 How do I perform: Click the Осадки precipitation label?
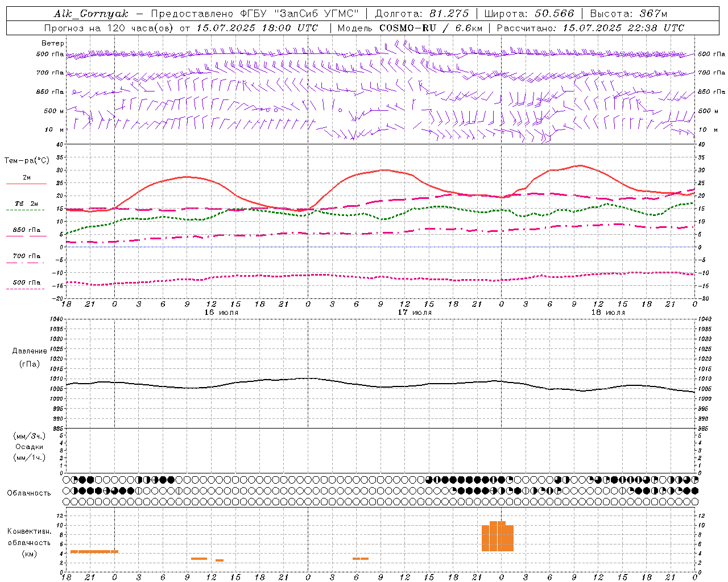click(x=30, y=447)
